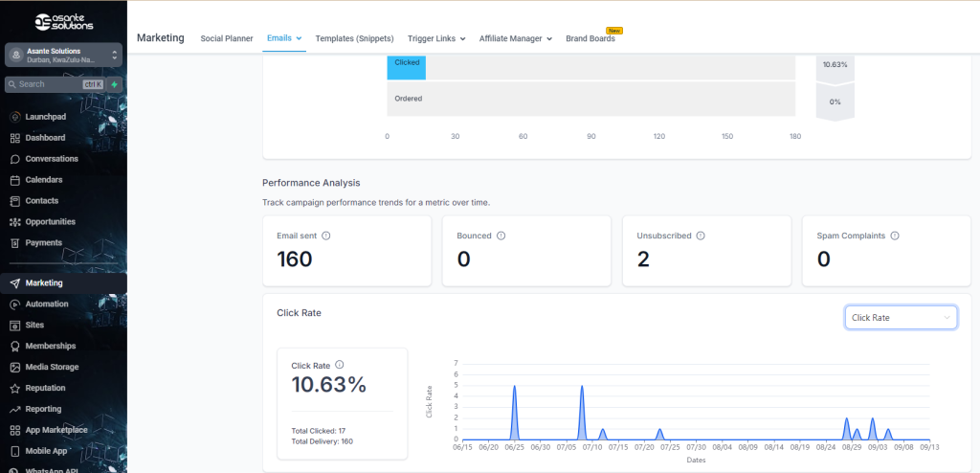Click the info icon next to Bounced

point(501,236)
